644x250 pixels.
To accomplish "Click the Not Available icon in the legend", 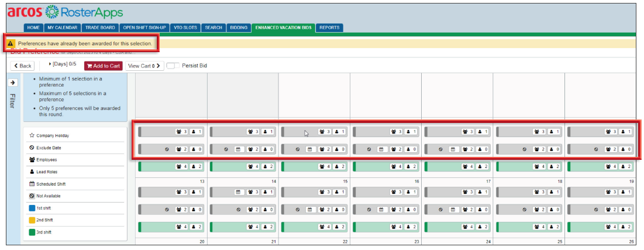I will [32, 196].
